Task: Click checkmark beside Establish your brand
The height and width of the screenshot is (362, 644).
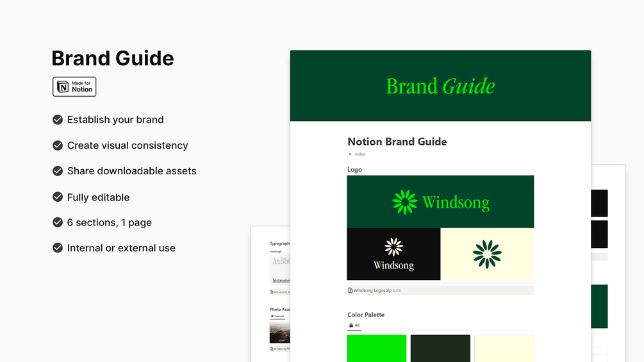Action: [x=58, y=119]
